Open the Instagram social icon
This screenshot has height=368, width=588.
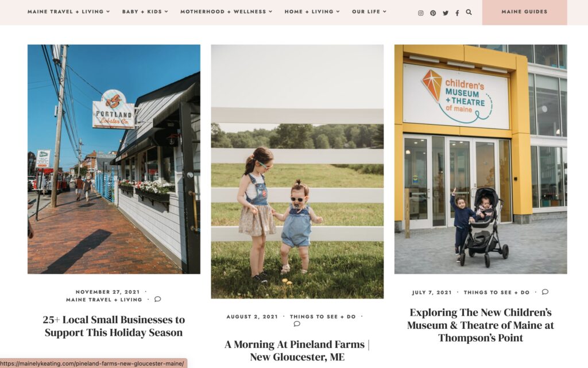click(x=421, y=13)
